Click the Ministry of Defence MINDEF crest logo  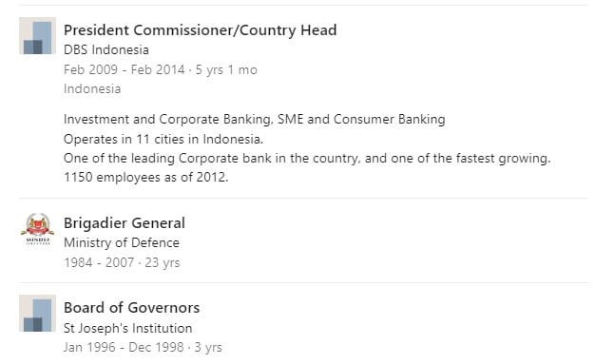tap(38, 229)
